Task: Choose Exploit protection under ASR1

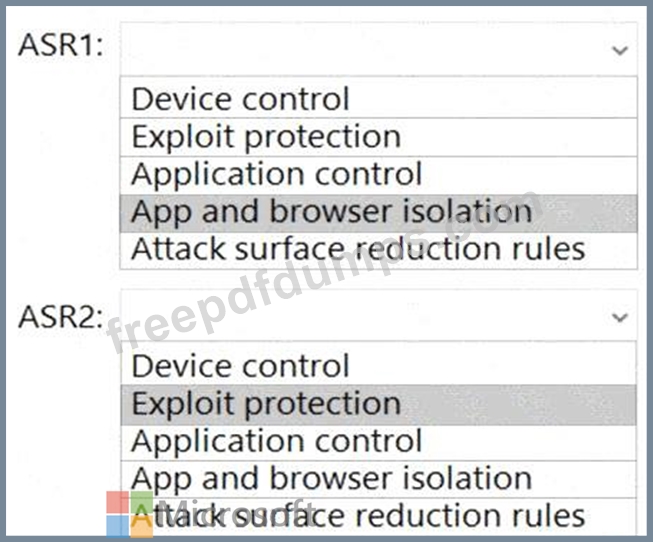Action: (266, 136)
